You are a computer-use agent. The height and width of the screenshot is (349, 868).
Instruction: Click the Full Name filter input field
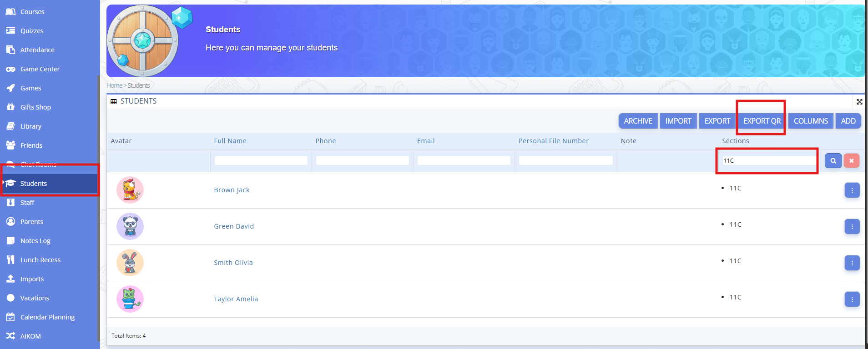(261, 161)
